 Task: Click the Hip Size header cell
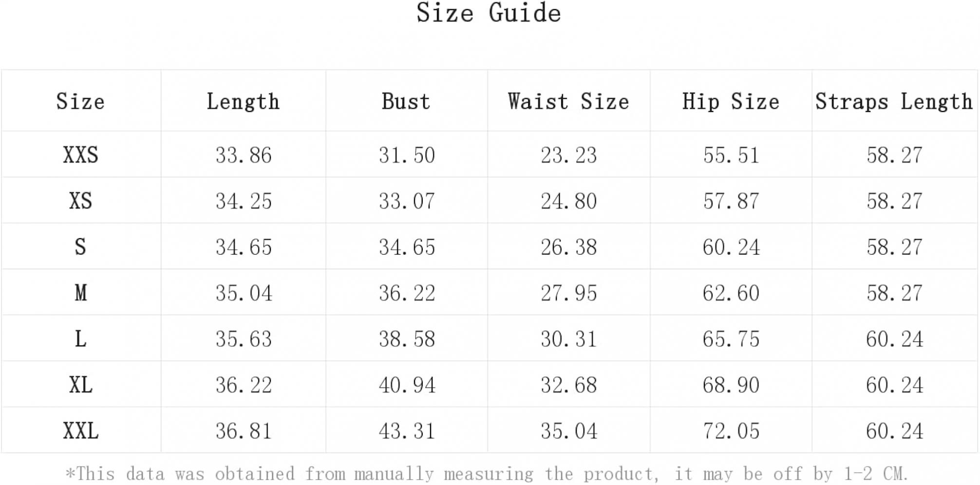tap(731, 101)
